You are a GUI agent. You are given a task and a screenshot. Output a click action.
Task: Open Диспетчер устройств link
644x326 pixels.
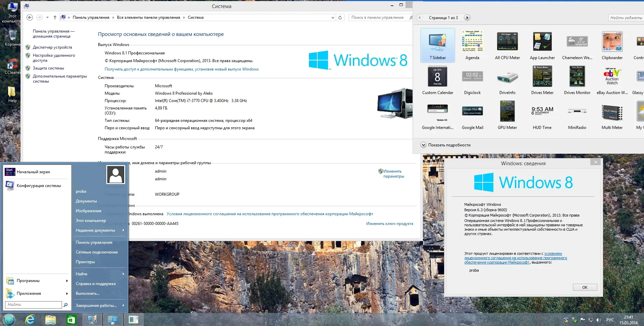coord(52,47)
